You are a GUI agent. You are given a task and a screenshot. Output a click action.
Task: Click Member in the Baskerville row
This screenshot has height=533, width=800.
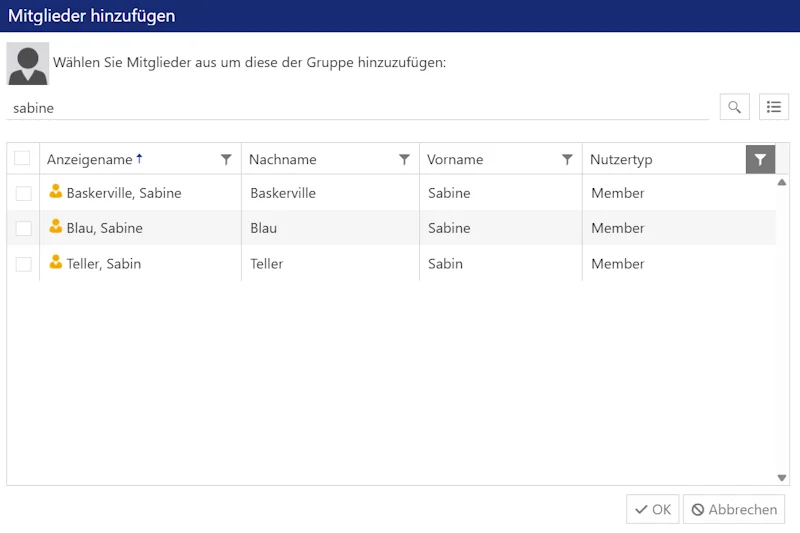[x=618, y=193]
